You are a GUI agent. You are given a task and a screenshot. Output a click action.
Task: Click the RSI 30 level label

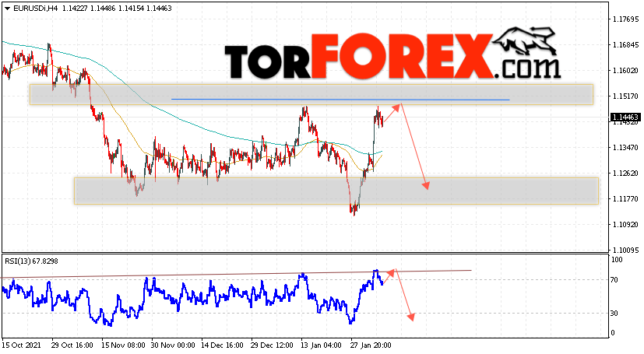[614, 314]
